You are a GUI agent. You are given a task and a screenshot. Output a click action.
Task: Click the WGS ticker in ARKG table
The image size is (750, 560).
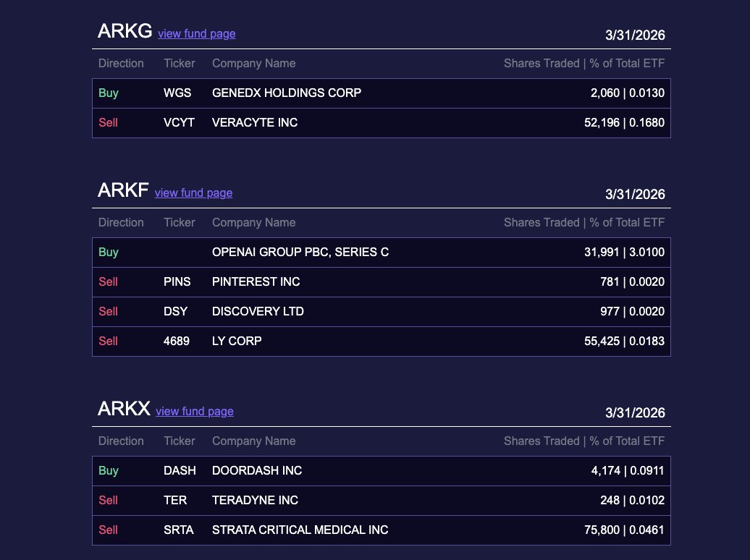click(x=177, y=93)
